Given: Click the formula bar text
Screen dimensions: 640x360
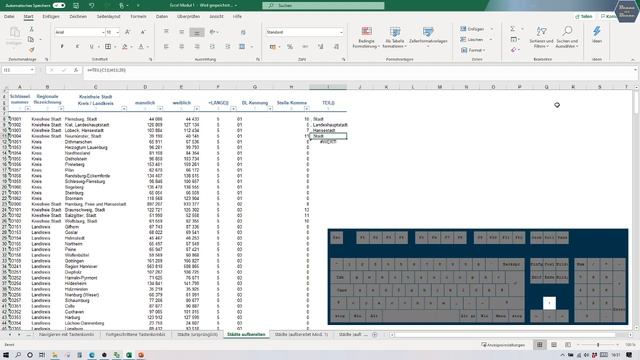Looking at the screenshot, I should tap(107, 70).
